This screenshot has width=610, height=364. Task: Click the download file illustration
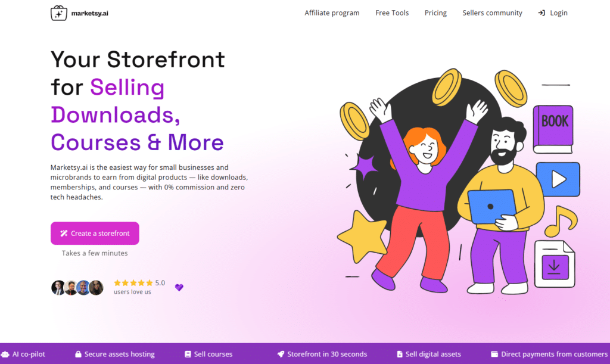555,264
